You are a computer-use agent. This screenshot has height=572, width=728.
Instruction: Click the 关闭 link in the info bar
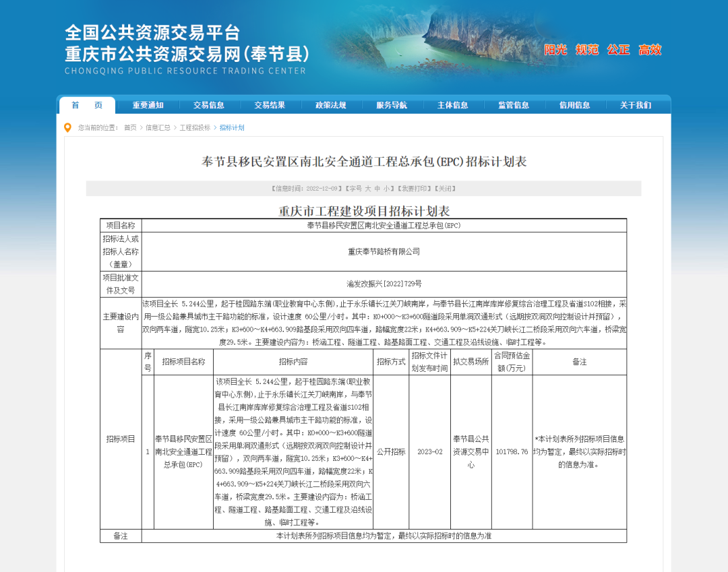446,189
